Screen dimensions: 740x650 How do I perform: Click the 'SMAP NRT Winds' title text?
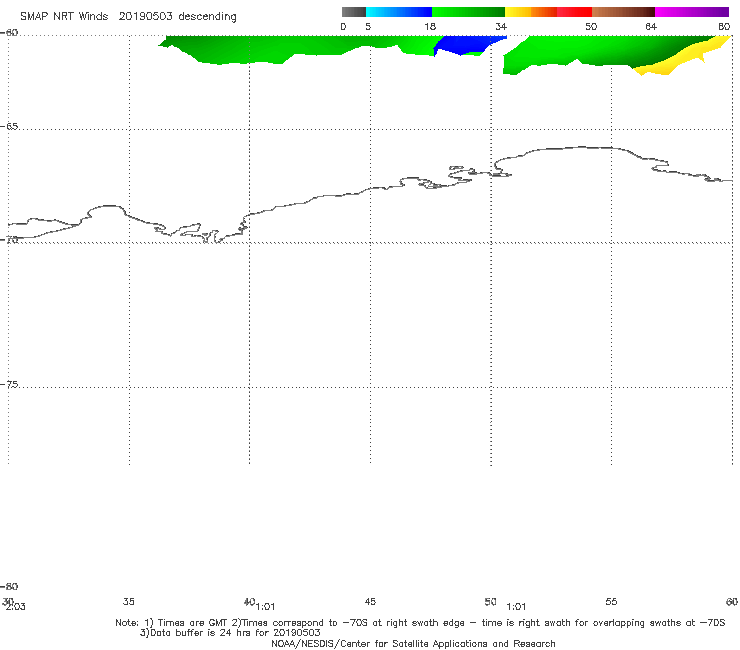[64, 16]
